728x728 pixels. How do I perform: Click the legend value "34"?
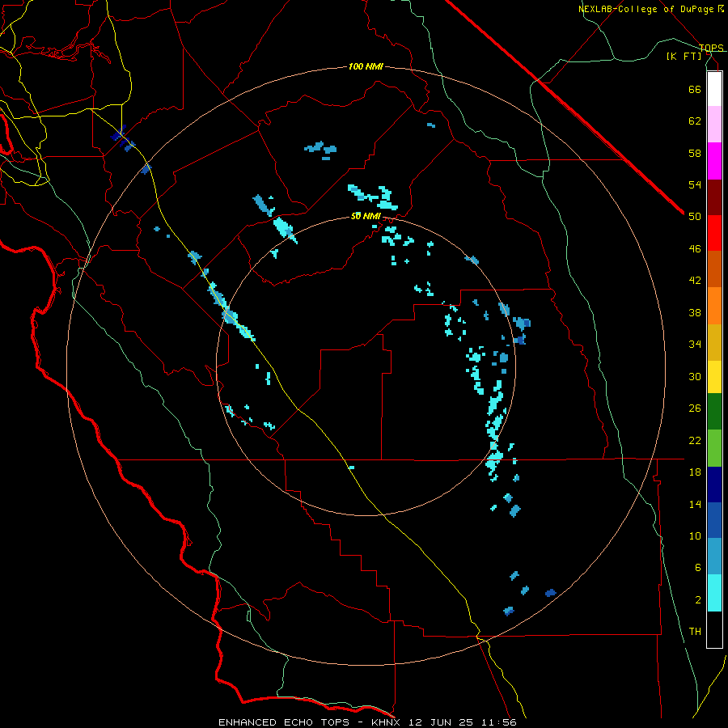click(695, 344)
